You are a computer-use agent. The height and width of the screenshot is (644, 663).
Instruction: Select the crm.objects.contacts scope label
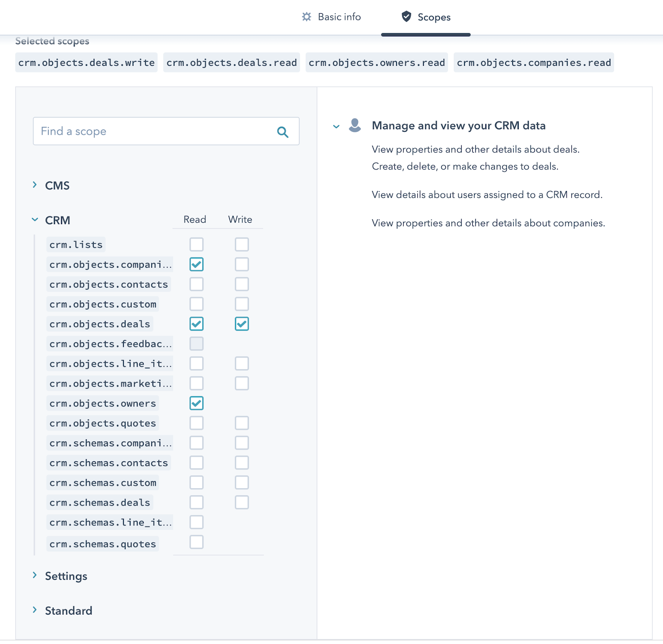click(x=109, y=284)
